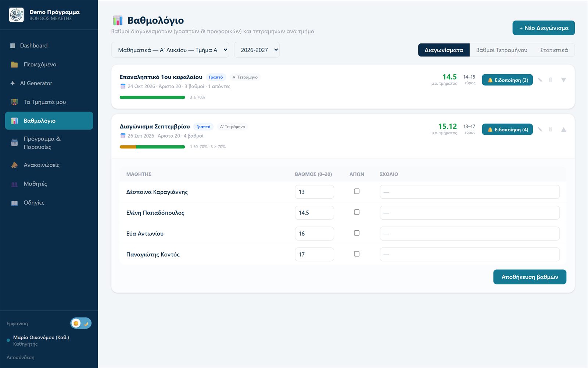588x368 pixels.
Task: Delete Διαγώνισμα Σεπτεμβρίου via trash icon
Action: click(x=551, y=129)
